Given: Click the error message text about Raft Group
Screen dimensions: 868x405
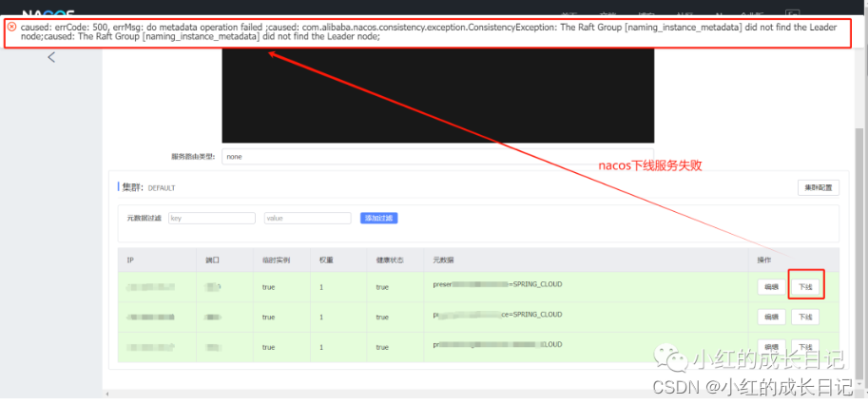Looking at the screenshot, I should click(429, 32).
